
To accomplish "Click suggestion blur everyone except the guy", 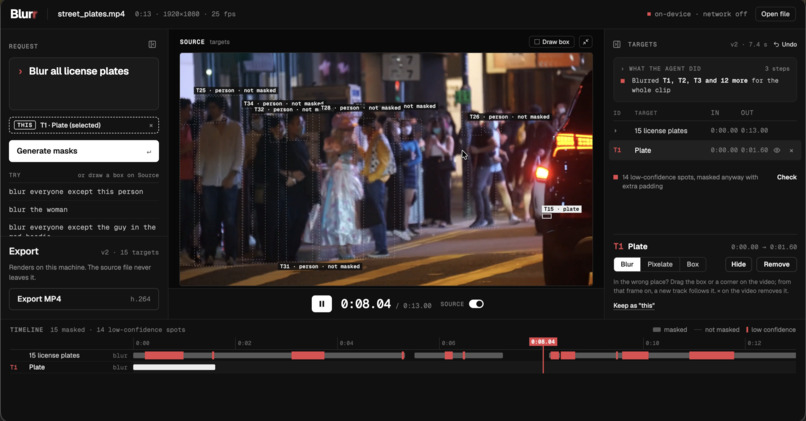I will [82, 227].
